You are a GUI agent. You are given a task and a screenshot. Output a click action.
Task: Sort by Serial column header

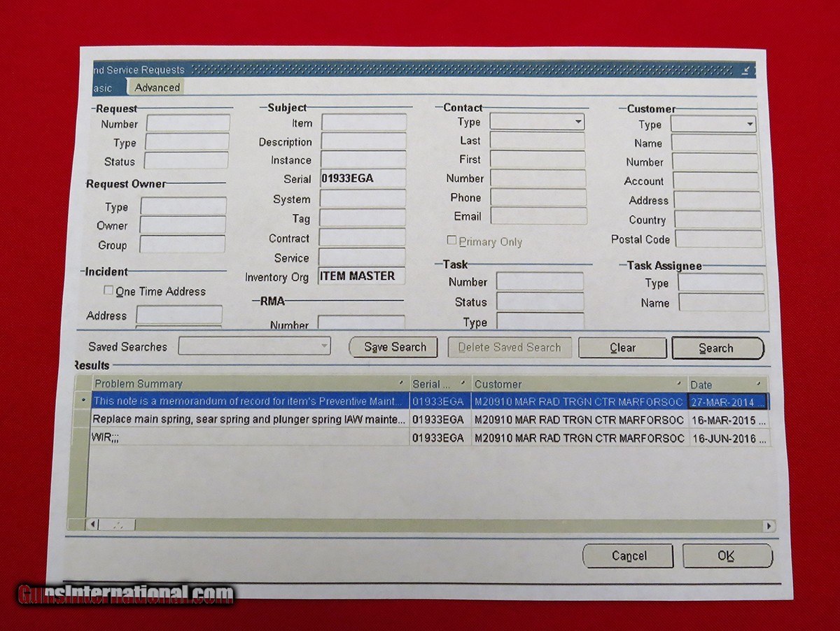tap(440, 384)
